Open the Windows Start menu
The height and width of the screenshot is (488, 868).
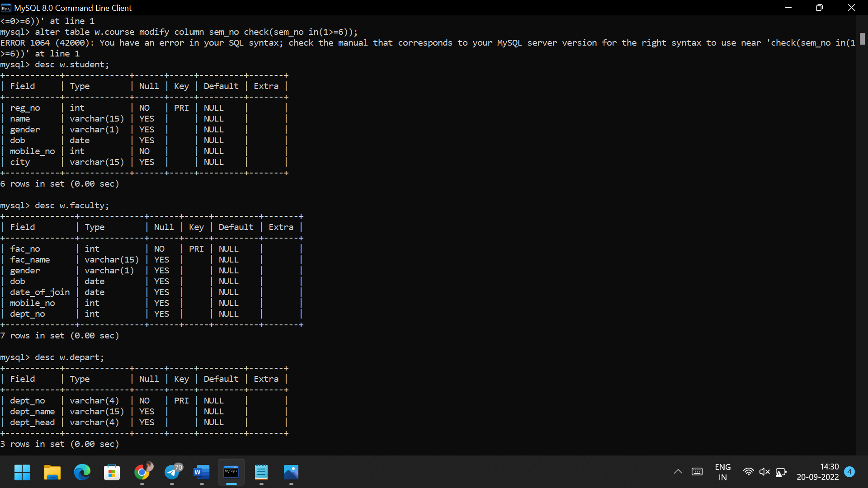pyautogui.click(x=22, y=473)
